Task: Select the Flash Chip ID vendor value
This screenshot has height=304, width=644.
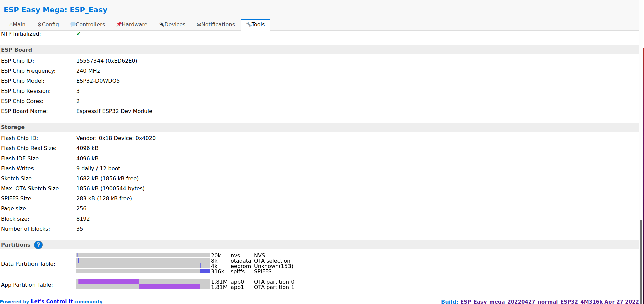Action: click(x=116, y=138)
